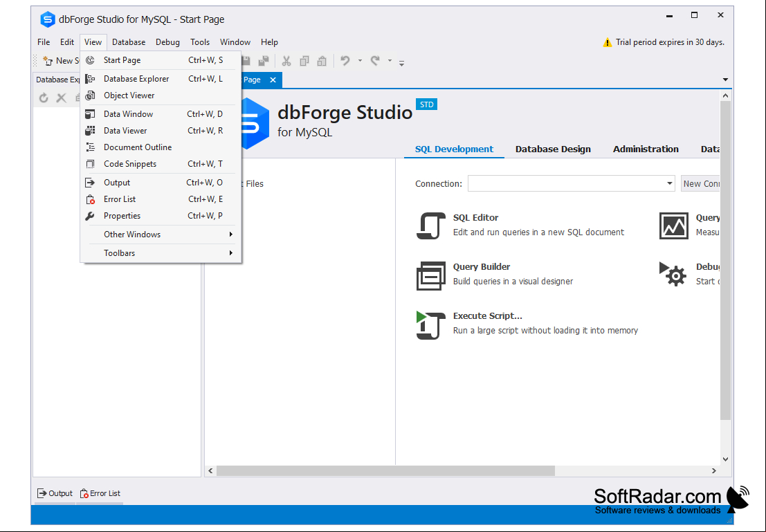This screenshot has width=766, height=532.
Task: Switch to the Administration tab
Action: [646, 149]
